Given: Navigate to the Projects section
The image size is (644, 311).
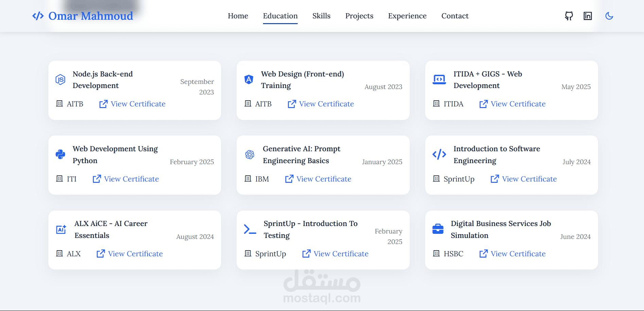Looking at the screenshot, I should point(359,16).
